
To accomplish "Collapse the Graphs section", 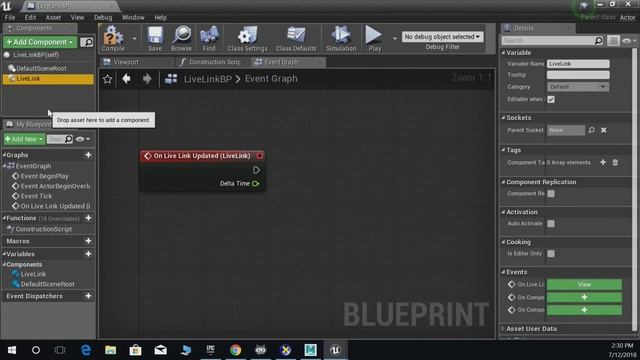I will pyautogui.click(x=4, y=155).
